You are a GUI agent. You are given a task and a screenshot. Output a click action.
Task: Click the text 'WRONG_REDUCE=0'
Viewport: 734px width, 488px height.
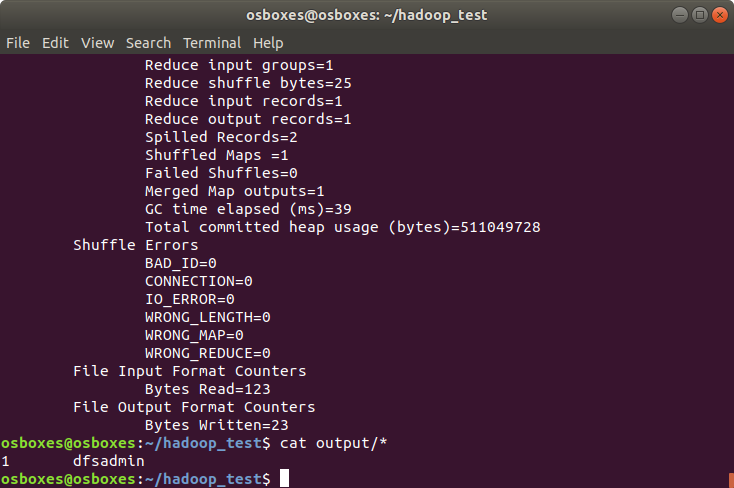[x=208, y=353]
